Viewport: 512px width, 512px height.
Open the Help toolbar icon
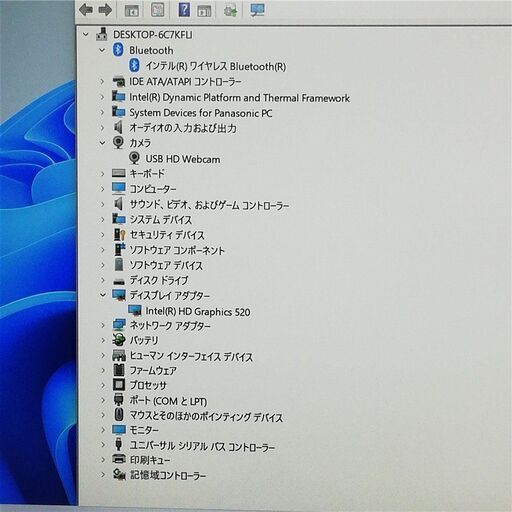coord(184,10)
